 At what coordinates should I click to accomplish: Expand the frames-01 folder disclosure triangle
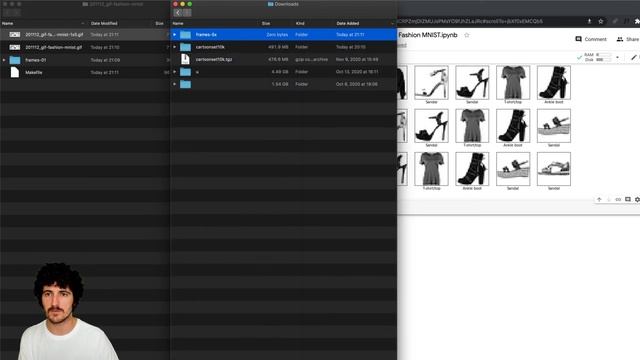click(4, 60)
